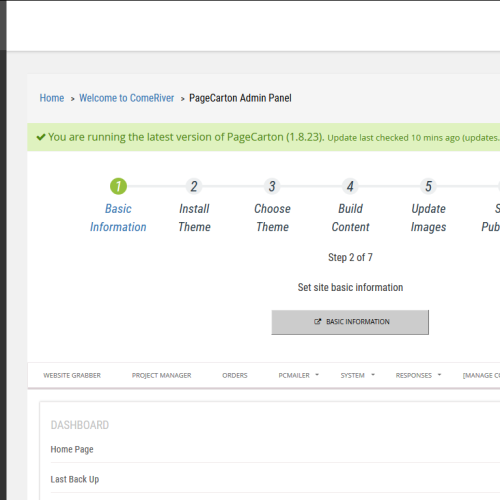The width and height of the screenshot is (500, 500).
Task: Click 'Set site basic information' text
Action: [x=350, y=287]
